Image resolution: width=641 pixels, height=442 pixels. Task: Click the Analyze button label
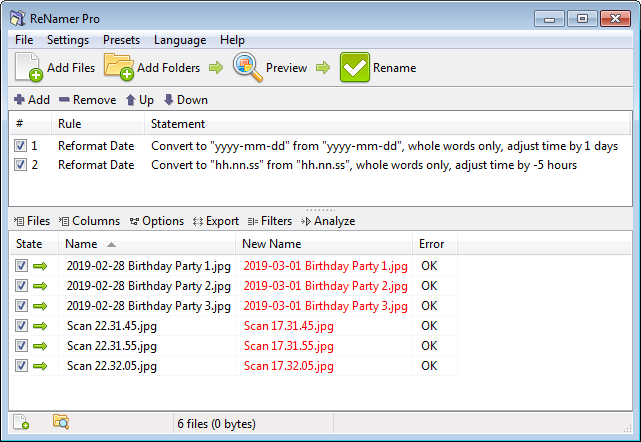click(x=334, y=221)
